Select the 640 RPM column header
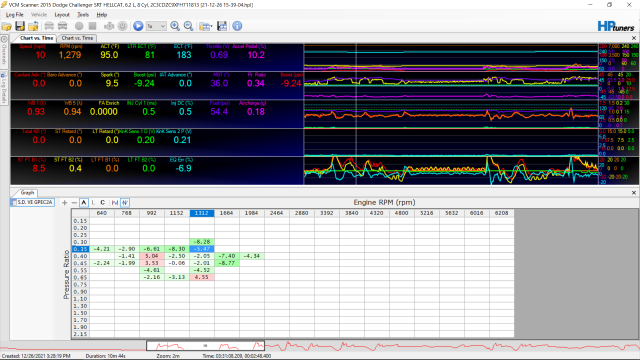The width and height of the screenshot is (640, 360). 102,213
